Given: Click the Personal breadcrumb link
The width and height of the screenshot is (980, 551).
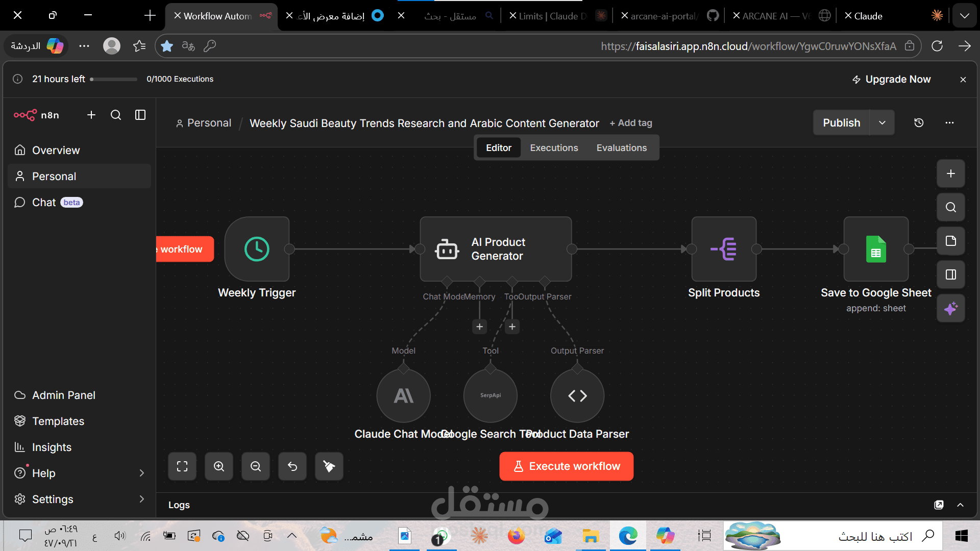Looking at the screenshot, I should 204,123.
